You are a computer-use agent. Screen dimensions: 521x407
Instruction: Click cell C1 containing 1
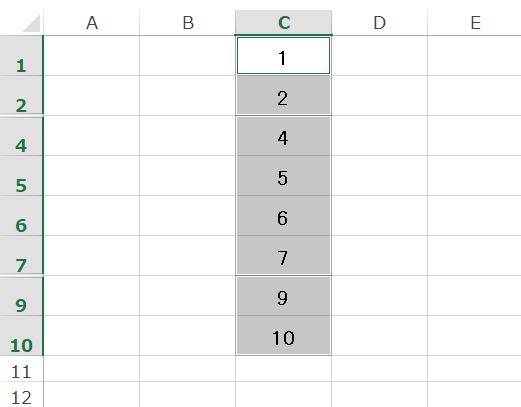coord(284,56)
